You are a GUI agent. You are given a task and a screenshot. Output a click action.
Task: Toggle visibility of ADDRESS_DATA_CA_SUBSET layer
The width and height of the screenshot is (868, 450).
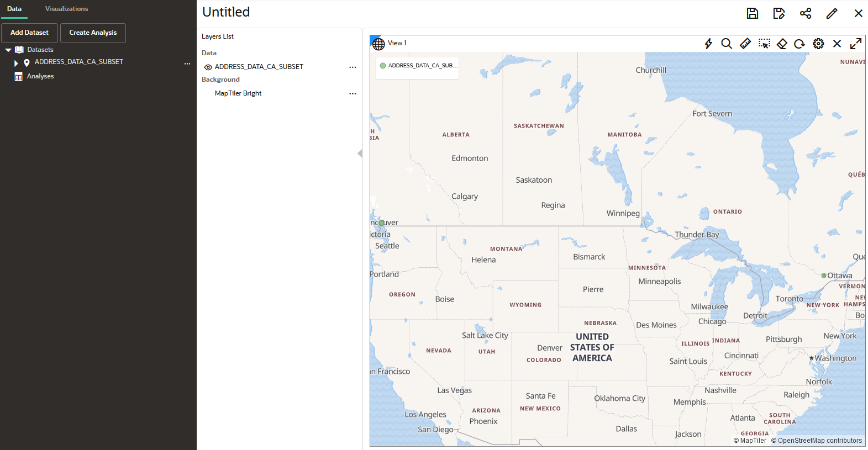click(x=208, y=67)
